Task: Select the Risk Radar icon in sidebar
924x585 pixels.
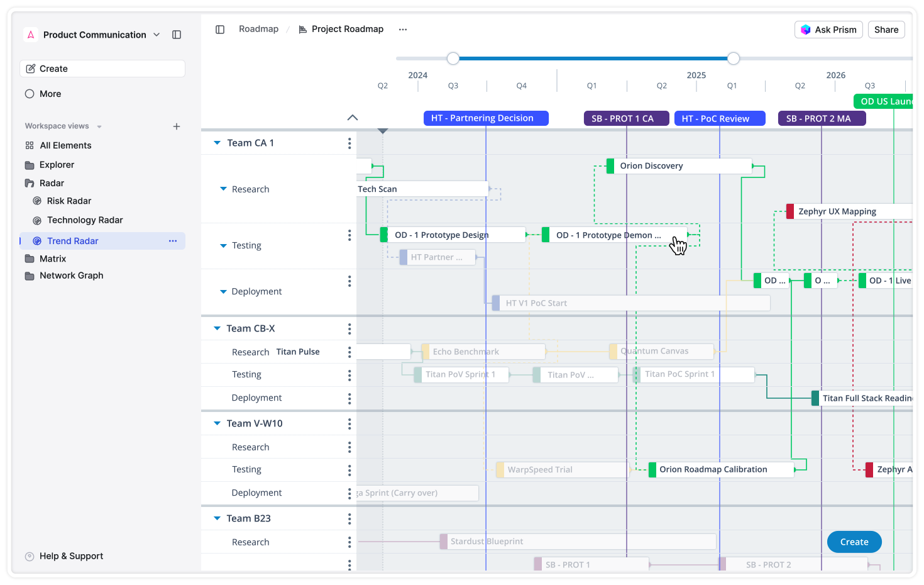Action: tap(38, 200)
